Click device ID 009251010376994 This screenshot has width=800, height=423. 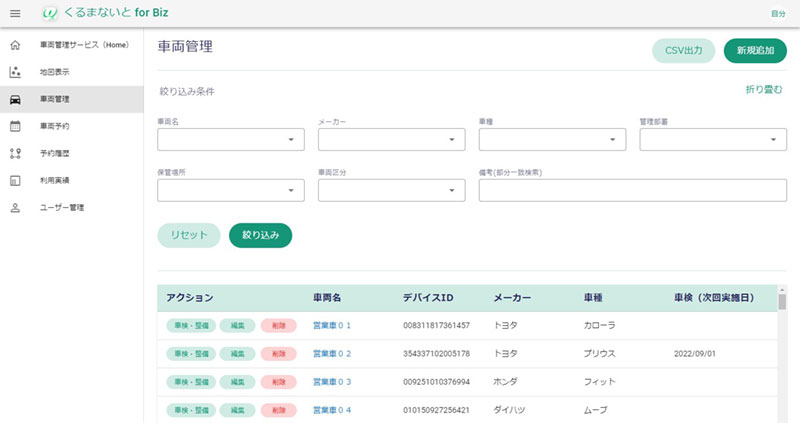pos(436,382)
